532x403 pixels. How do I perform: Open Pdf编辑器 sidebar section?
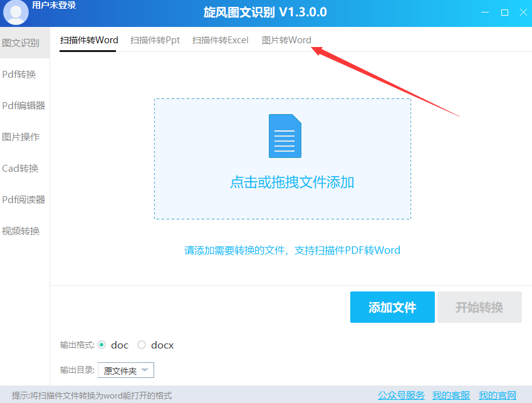pyautogui.click(x=25, y=105)
